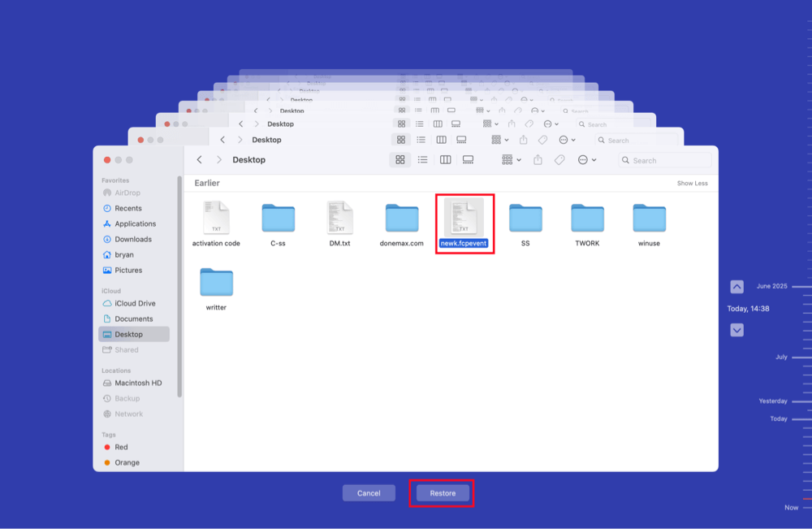The image size is (812, 529).
Task: Click Show Less to collapse Earlier section
Action: [692, 183]
